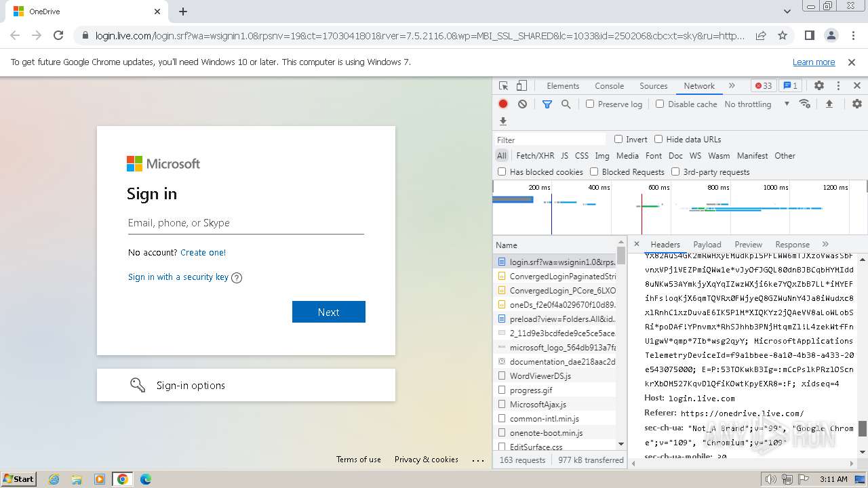Switch to the Console panel tab
The height and width of the screenshot is (488, 868).
click(609, 86)
